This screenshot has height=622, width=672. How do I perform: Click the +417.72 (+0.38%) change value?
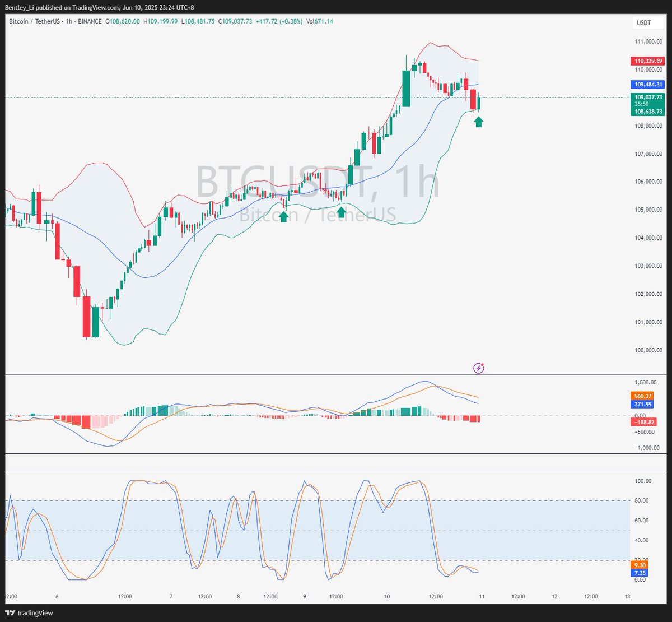278,21
